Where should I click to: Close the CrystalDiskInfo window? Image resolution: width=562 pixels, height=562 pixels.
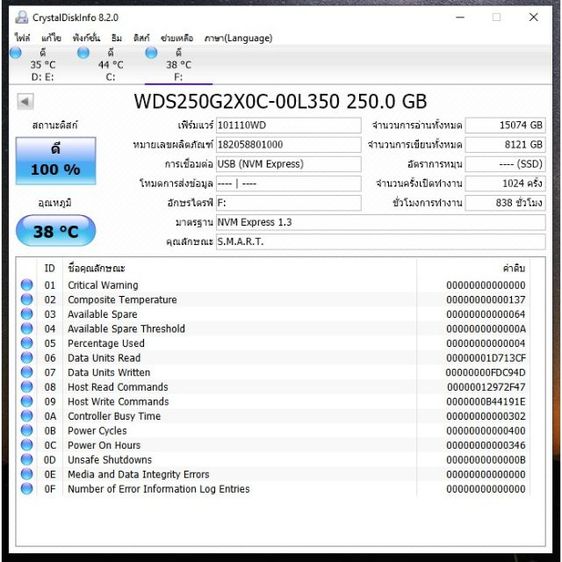point(533,17)
